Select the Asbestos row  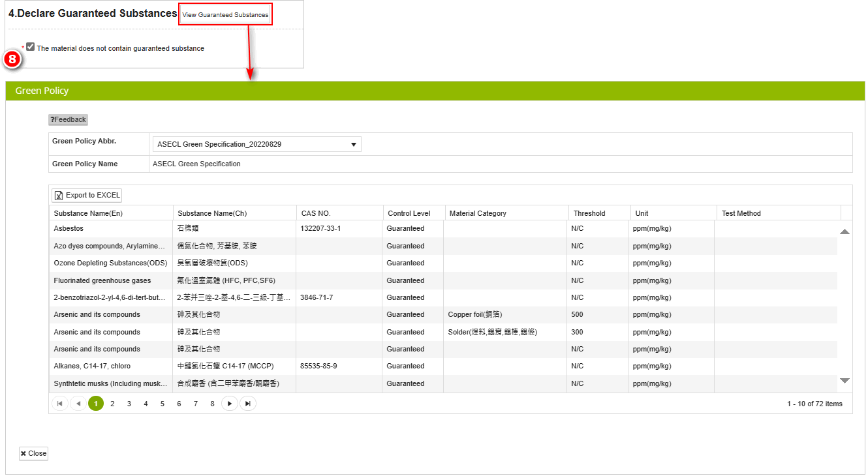[x=443, y=229]
